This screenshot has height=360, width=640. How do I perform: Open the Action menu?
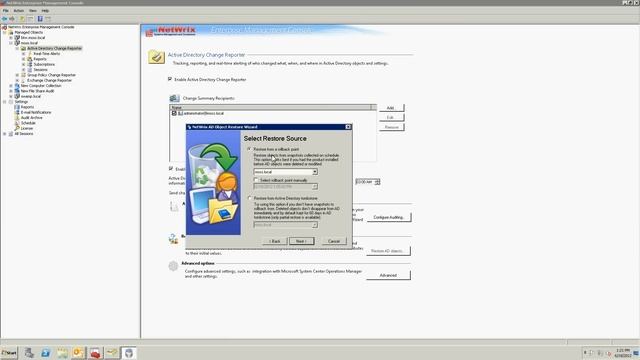[19, 11]
